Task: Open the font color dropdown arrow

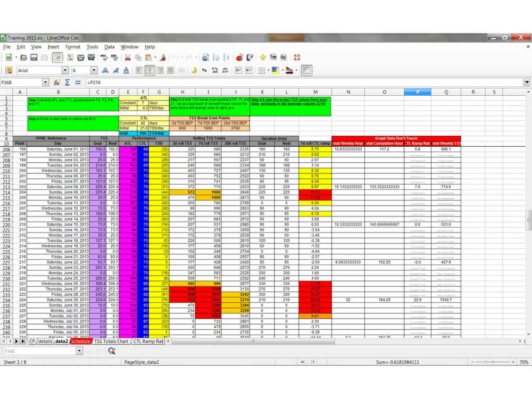Action: coord(296,70)
